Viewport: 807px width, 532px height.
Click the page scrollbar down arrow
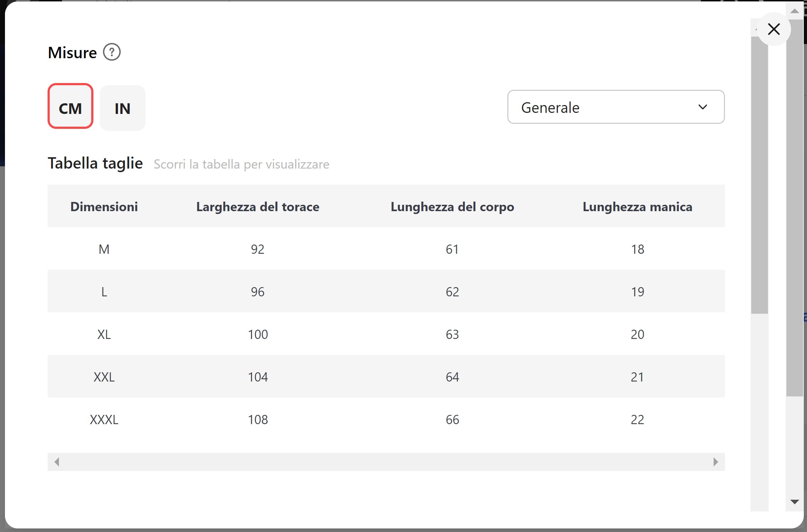[795, 502]
